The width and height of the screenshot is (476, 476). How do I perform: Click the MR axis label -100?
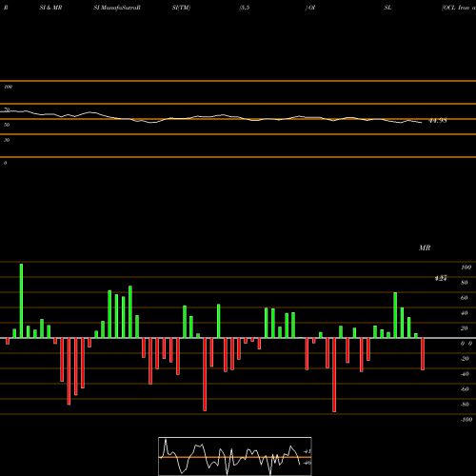point(466,420)
